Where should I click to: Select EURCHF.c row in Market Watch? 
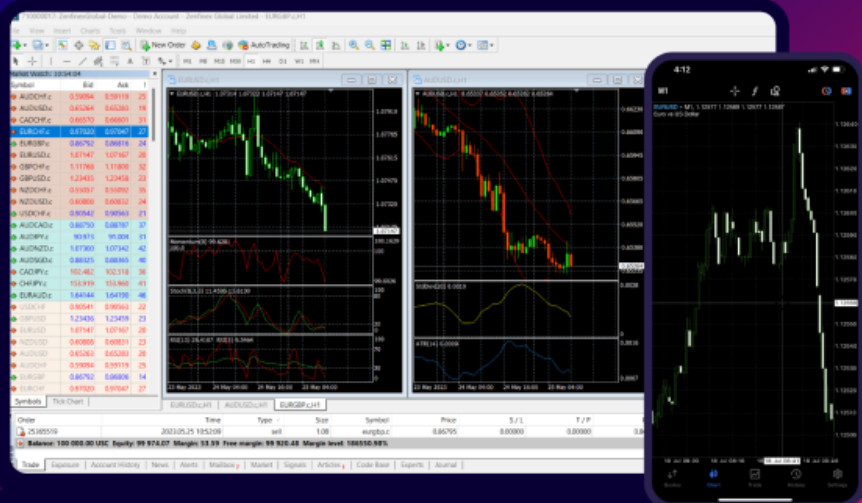click(x=79, y=132)
